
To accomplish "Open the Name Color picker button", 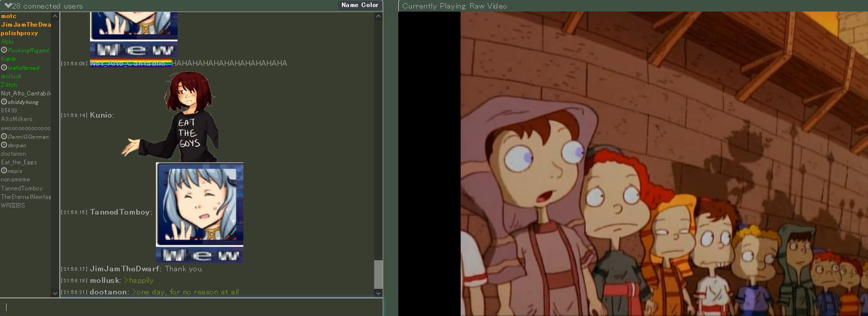I will (x=360, y=5).
